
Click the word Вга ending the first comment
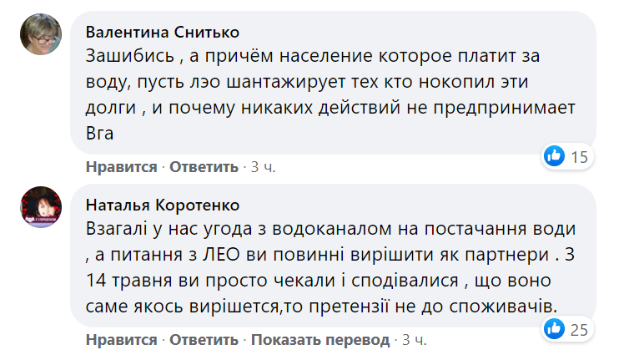(102, 134)
